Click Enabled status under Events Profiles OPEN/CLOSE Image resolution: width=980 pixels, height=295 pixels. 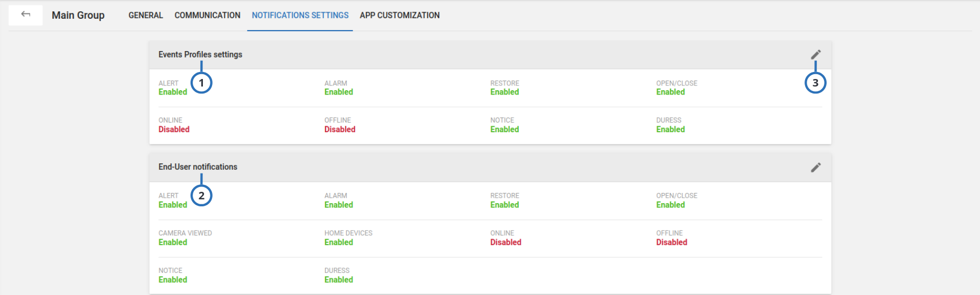tap(670, 92)
